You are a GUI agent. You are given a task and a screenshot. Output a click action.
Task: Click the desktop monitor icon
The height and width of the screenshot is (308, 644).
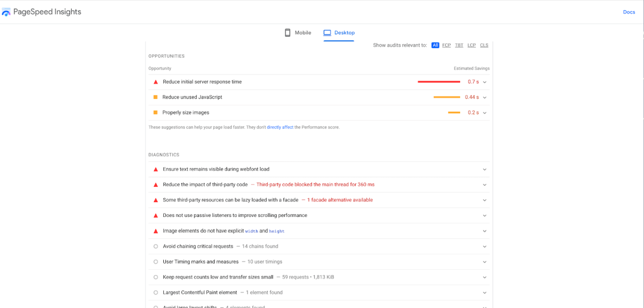click(327, 33)
